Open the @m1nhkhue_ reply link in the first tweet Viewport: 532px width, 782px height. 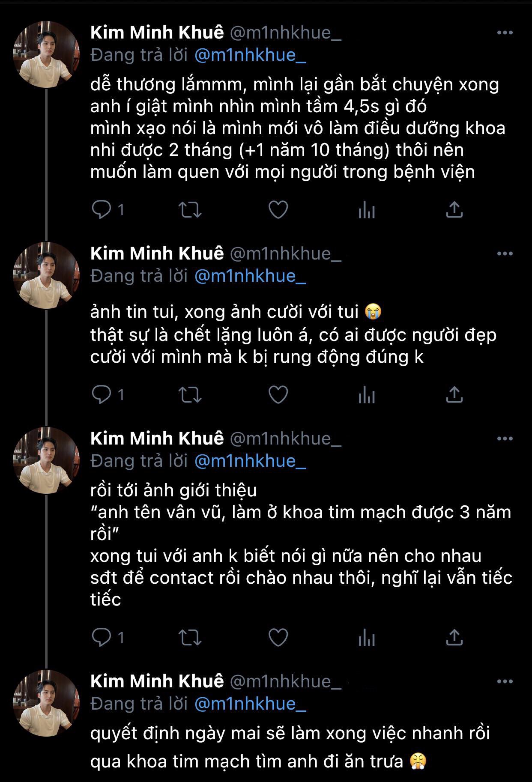pyautogui.click(x=250, y=55)
